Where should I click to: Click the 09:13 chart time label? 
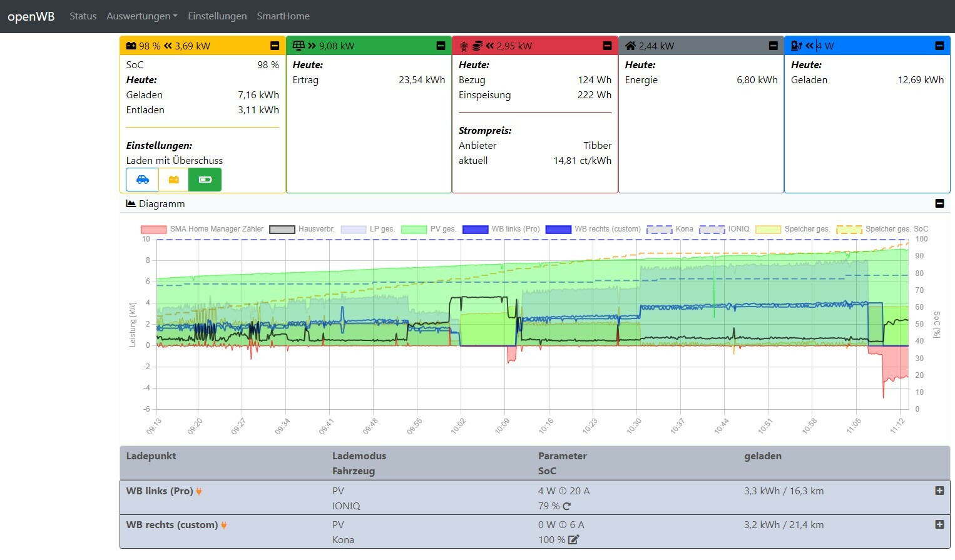pyautogui.click(x=154, y=426)
